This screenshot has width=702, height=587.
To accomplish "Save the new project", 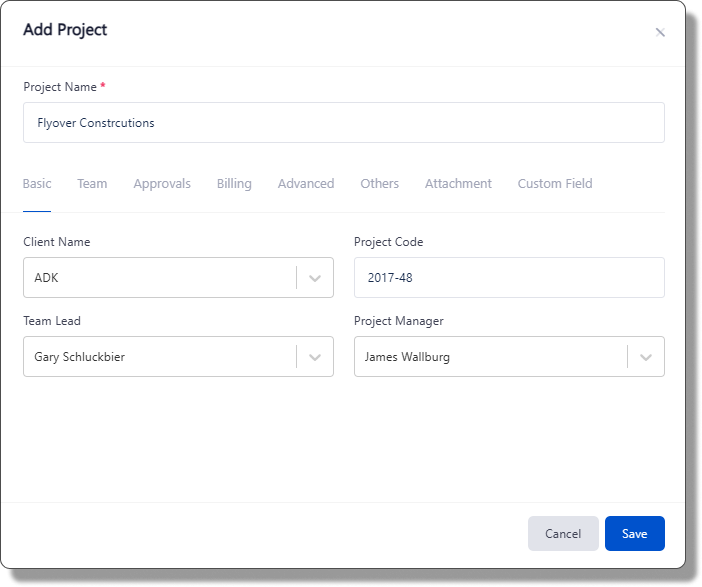I will coord(634,533).
